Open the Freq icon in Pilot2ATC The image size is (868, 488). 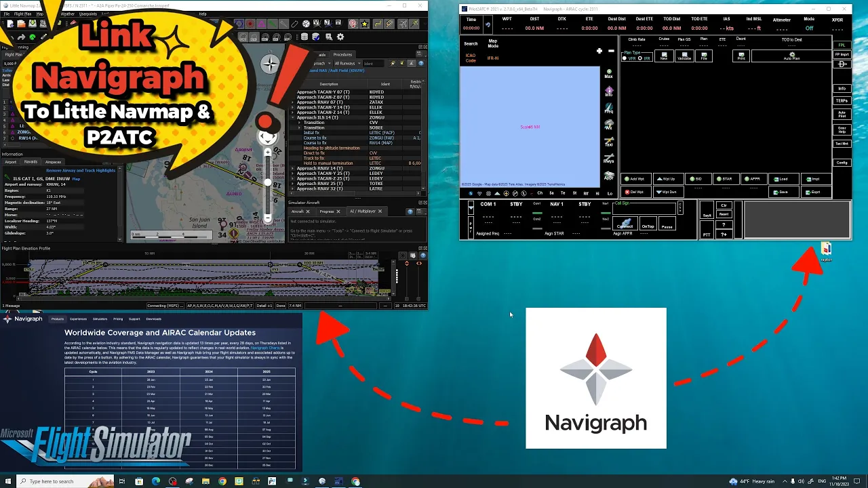pyautogui.click(x=609, y=108)
